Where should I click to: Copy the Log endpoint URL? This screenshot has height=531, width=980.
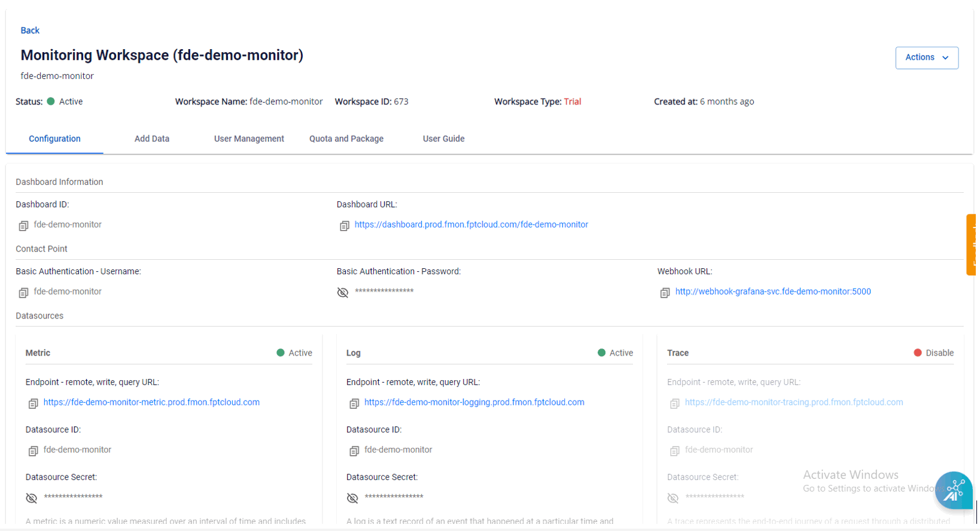click(x=354, y=403)
